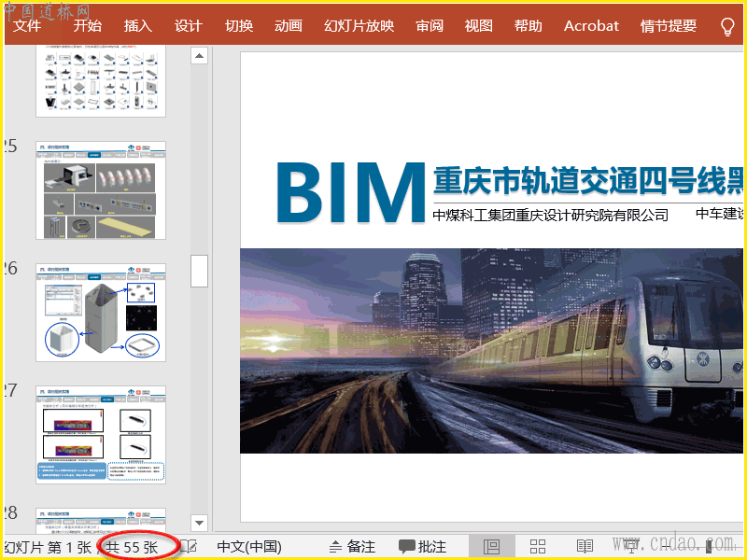Click the thumbnail pane scroll down arrow
This screenshot has width=747, height=560.
(199, 523)
